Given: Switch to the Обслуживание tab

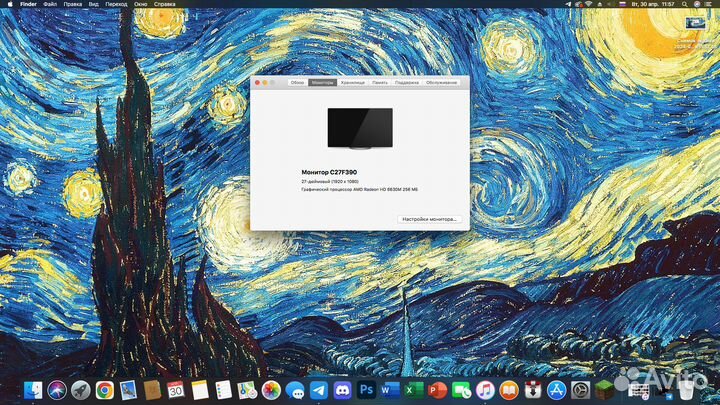Looking at the screenshot, I should 441,83.
